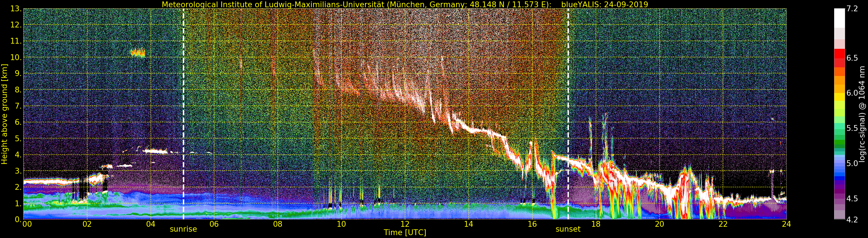This screenshot has width=868, height=238.
Task: Click the '02' tick on the time axis
Action: pos(87,224)
